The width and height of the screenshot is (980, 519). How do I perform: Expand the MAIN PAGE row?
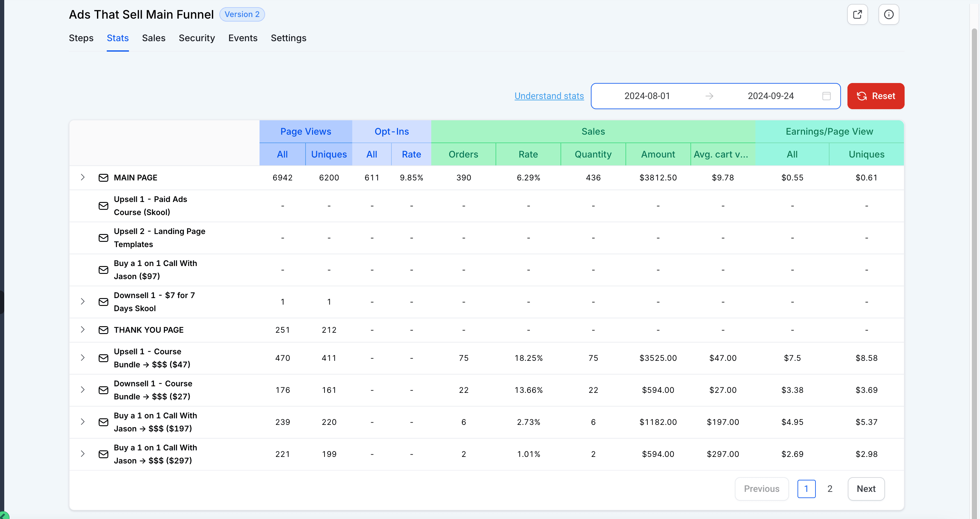[x=83, y=177]
